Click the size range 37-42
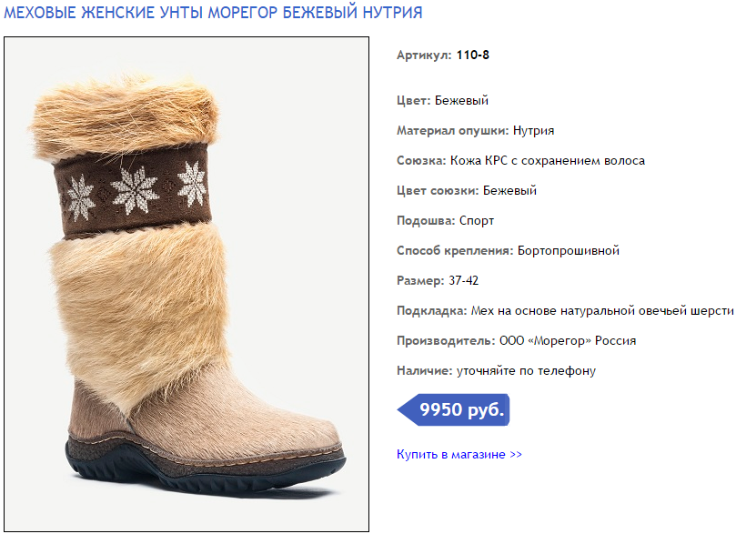 (463, 280)
